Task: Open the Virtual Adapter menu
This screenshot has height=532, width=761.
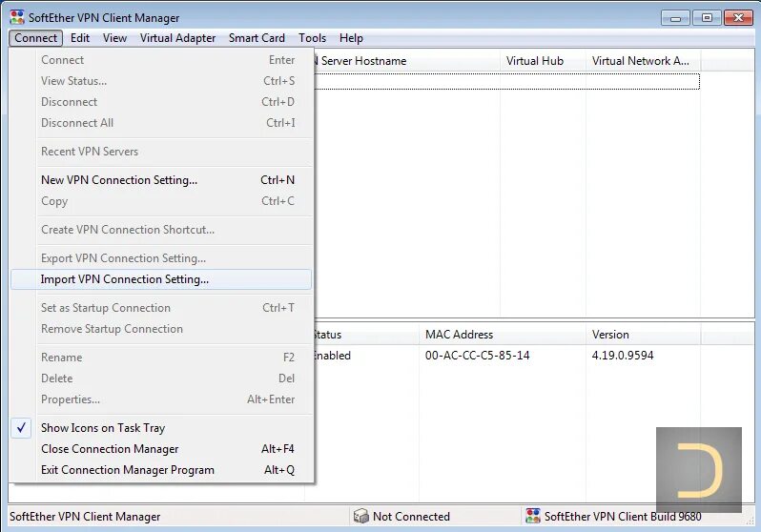Action: 177,38
